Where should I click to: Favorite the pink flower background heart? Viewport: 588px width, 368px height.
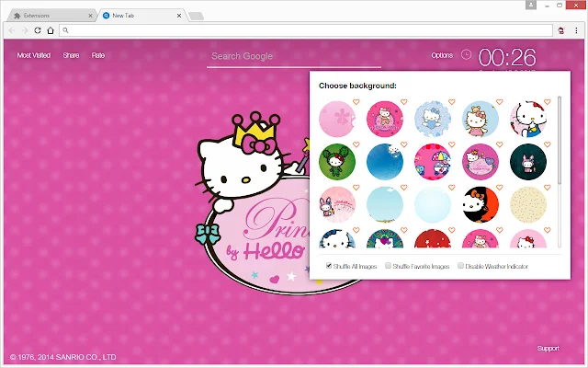pyautogui.click(x=356, y=102)
